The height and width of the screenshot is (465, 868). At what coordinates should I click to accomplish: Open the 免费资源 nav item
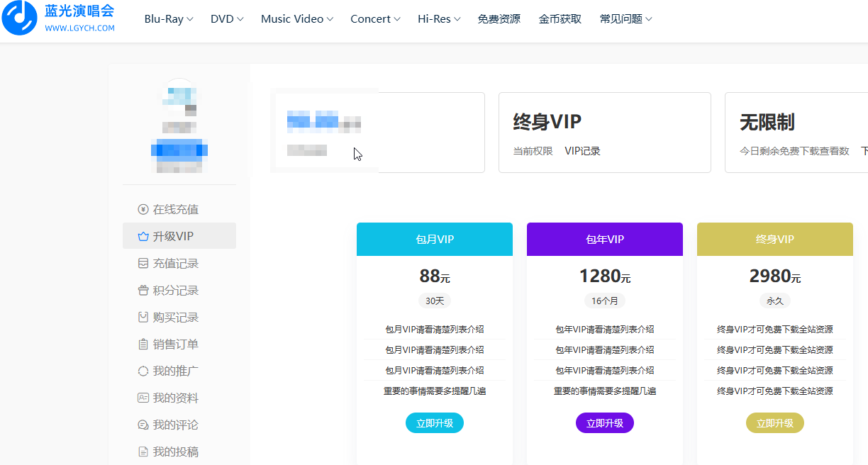coord(499,19)
